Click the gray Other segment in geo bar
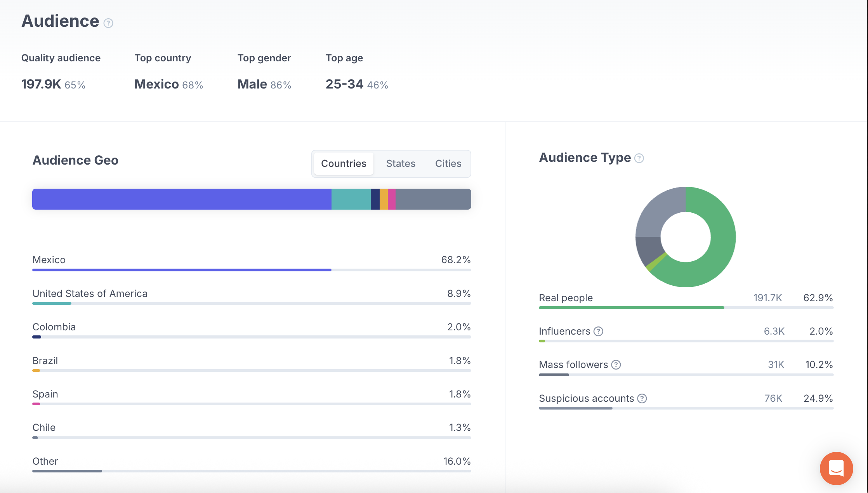Screen dimensions: 868x493 tap(433, 199)
